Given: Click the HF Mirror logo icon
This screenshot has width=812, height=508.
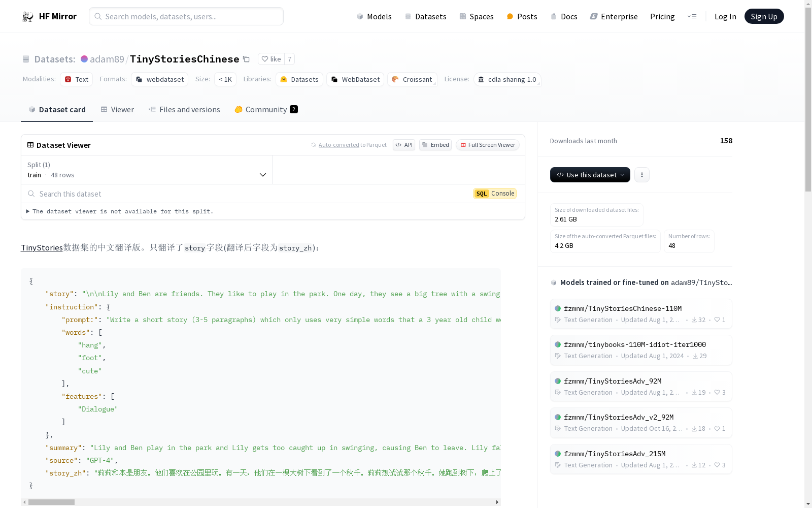Looking at the screenshot, I should (x=27, y=16).
